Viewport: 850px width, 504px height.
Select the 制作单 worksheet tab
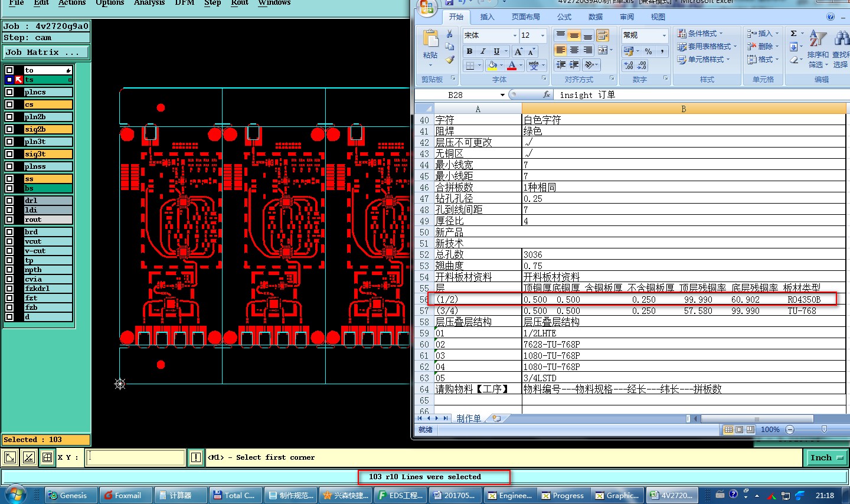469,418
